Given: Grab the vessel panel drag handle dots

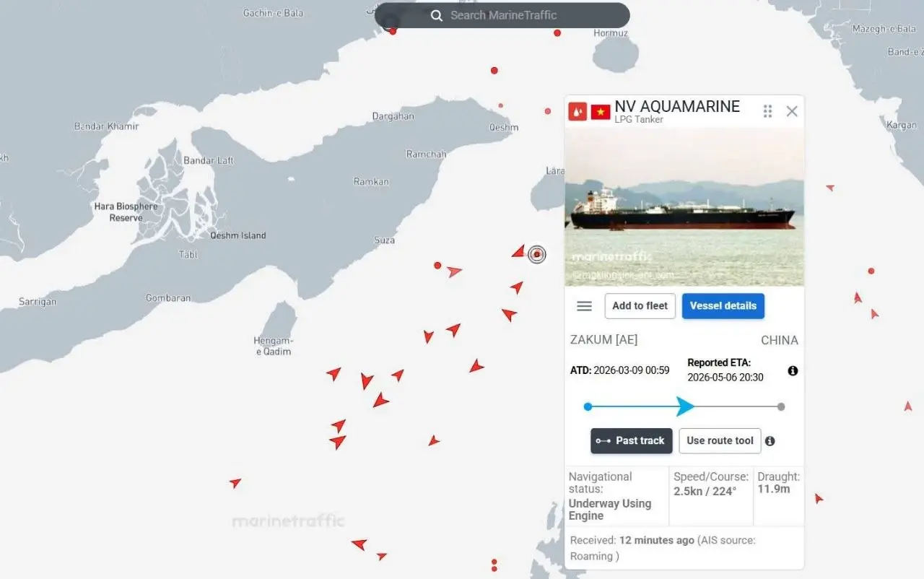Looking at the screenshot, I should [767, 111].
